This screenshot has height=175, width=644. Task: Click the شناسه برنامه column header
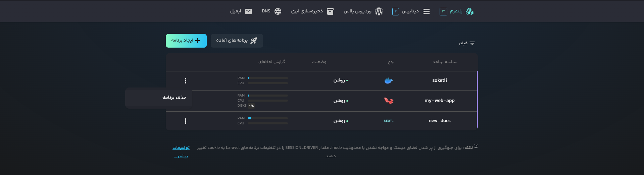pyautogui.click(x=445, y=62)
